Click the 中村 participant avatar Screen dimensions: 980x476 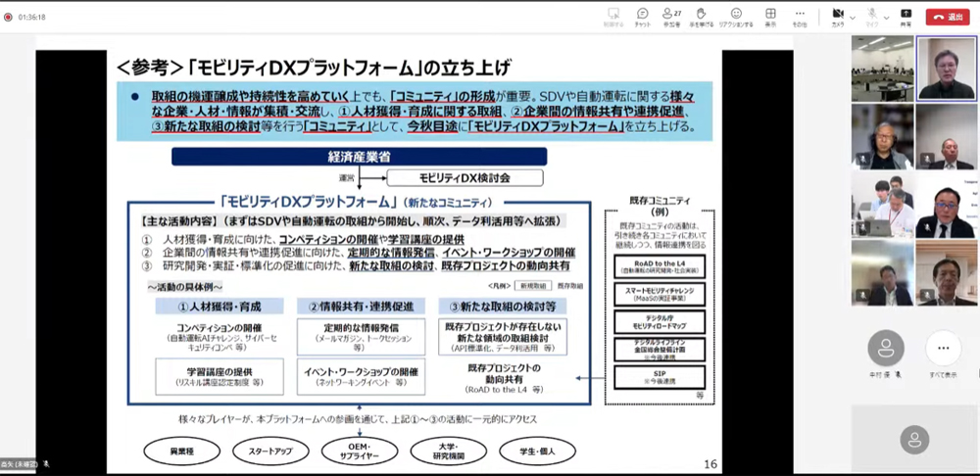click(886, 348)
